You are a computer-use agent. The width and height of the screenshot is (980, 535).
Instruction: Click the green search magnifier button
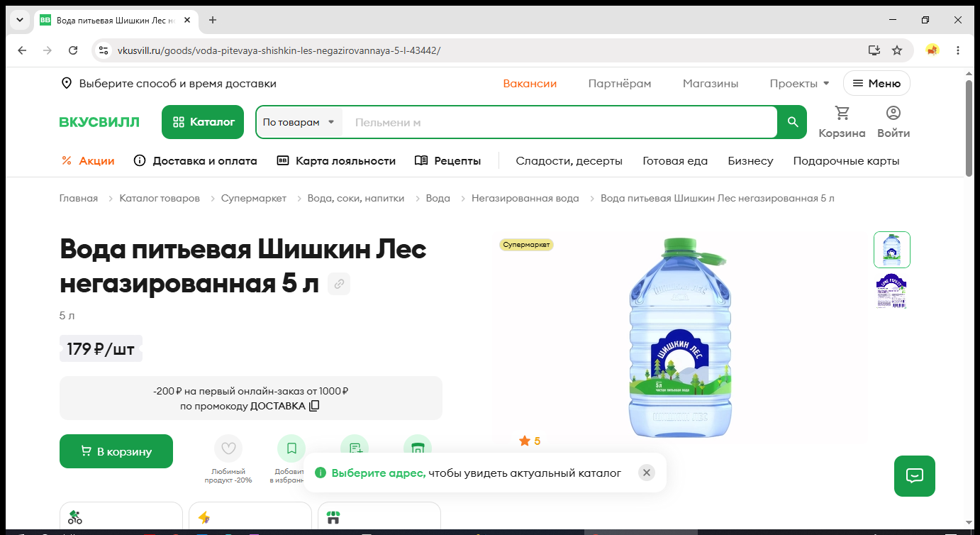(x=793, y=122)
